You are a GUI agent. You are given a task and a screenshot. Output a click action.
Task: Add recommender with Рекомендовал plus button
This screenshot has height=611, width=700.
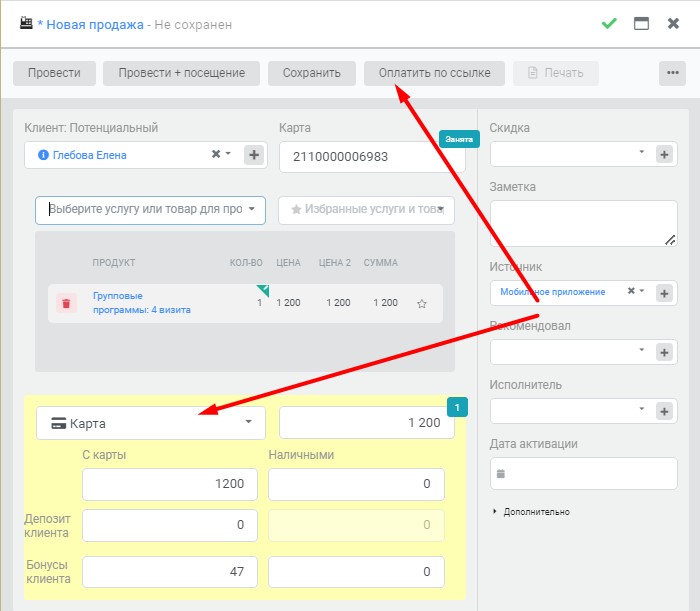click(x=664, y=352)
